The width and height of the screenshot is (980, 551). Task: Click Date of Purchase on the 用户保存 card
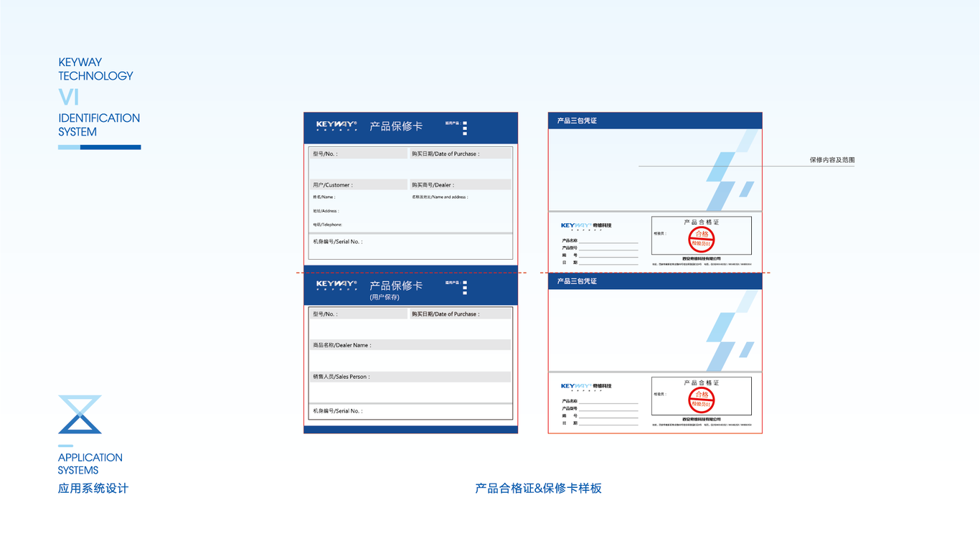click(x=461, y=314)
